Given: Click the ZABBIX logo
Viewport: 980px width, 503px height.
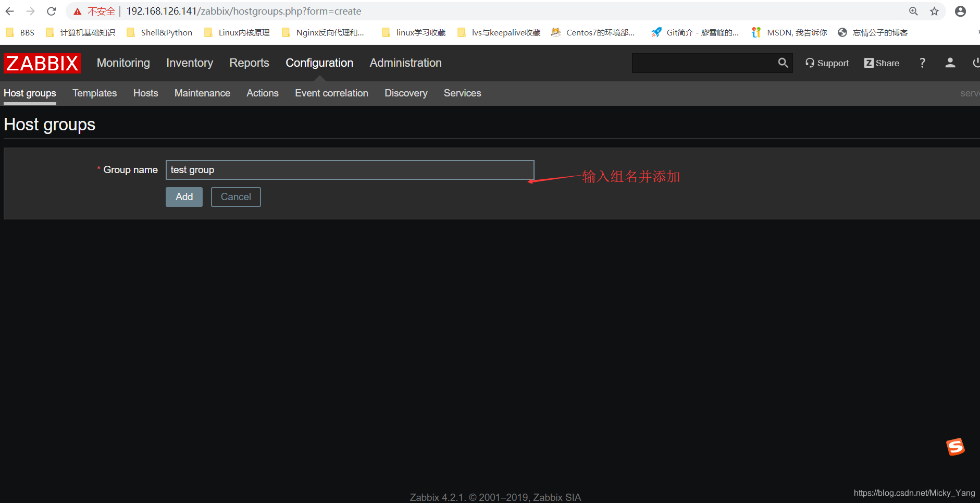Looking at the screenshot, I should (x=42, y=63).
